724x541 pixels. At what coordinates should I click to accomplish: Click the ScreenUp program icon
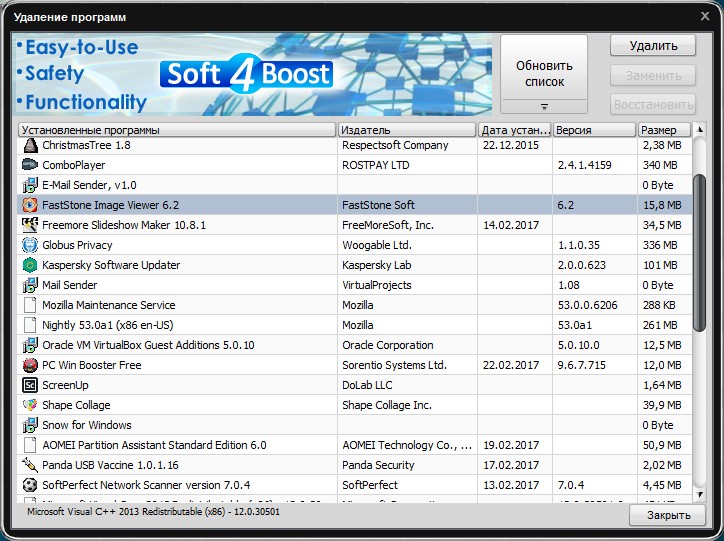[x=30, y=385]
